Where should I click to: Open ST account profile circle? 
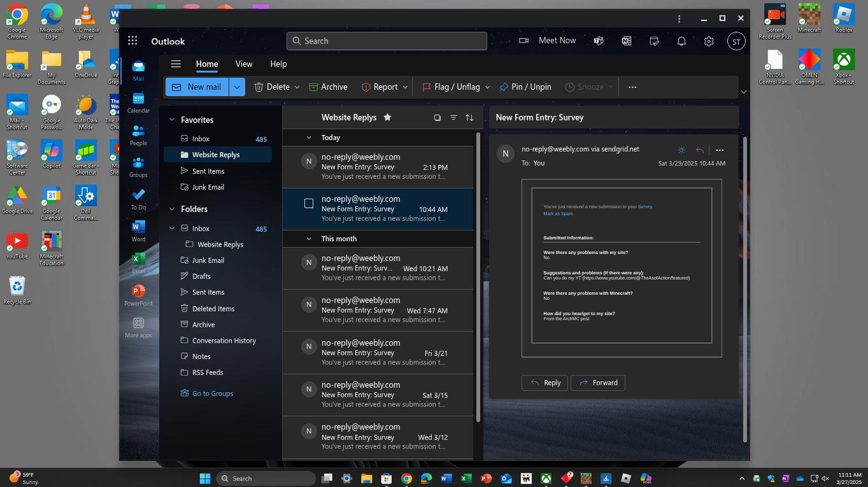[x=736, y=41]
